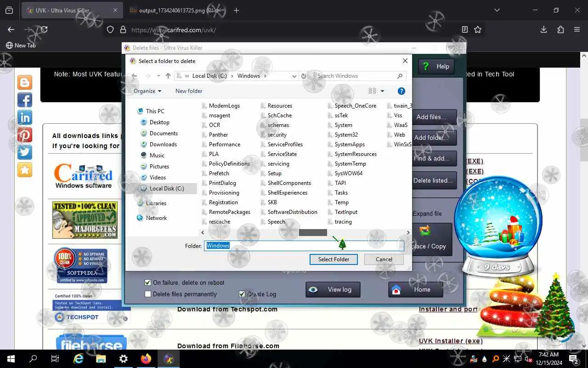Toggle reader view in the address bar
Image resolution: width=588 pixels, height=368 pixels.
[464, 29]
